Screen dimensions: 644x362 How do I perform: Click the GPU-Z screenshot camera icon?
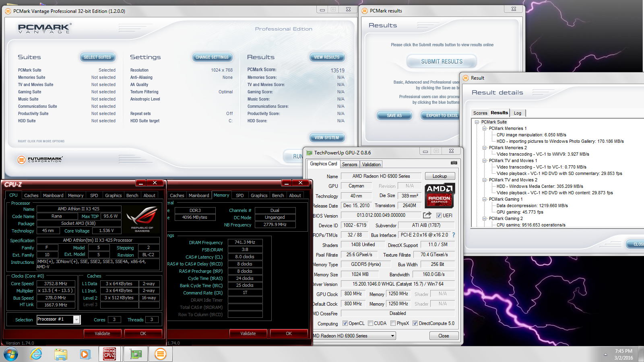click(x=454, y=163)
